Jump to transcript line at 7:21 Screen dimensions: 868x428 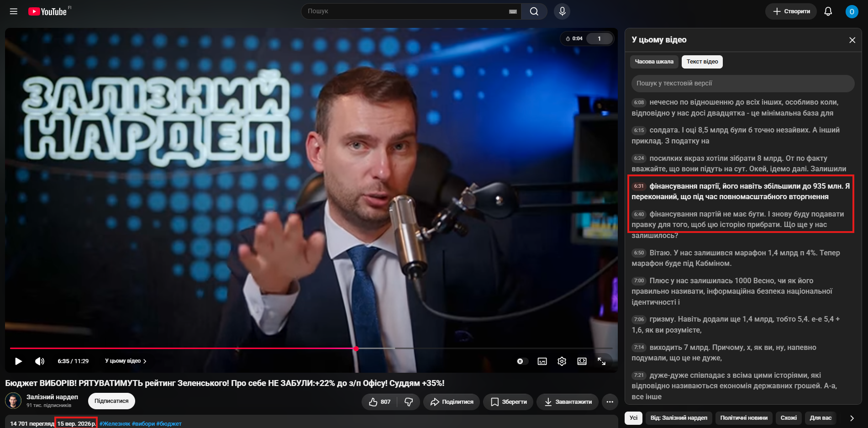(742, 386)
